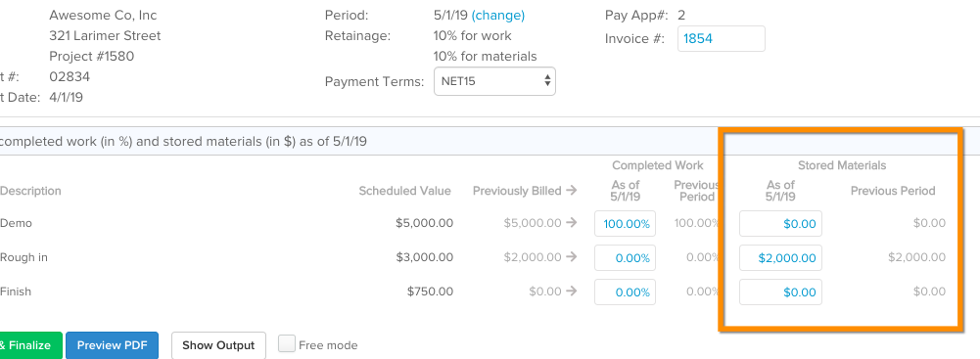
Task: Enable the Free mode checkbox
Action: click(287, 344)
